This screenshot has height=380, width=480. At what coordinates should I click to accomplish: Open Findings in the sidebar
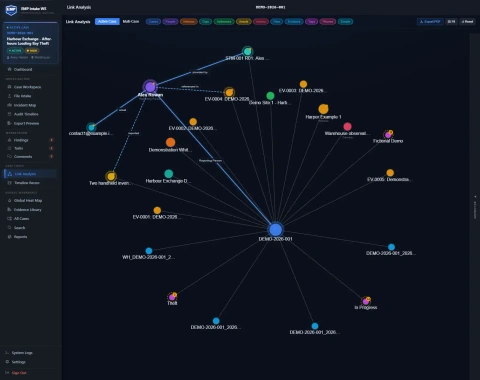pyautogui.click(x=21, y=140)
